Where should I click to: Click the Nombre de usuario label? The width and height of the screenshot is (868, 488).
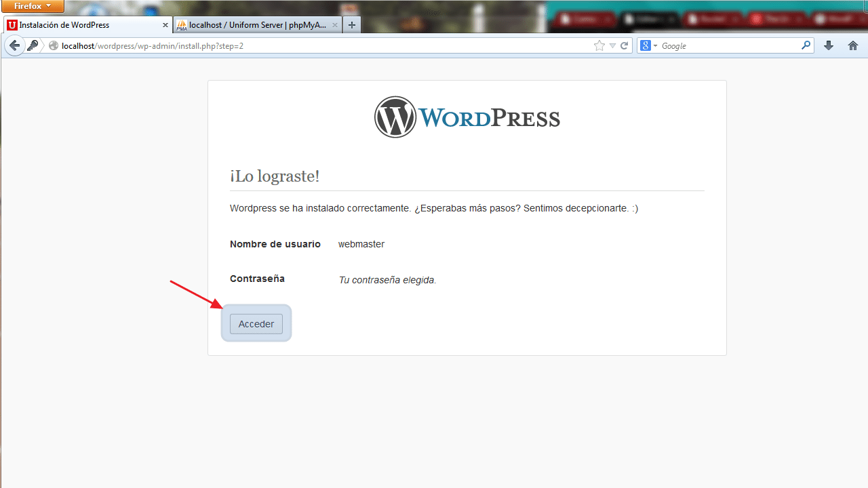(275, 244)
